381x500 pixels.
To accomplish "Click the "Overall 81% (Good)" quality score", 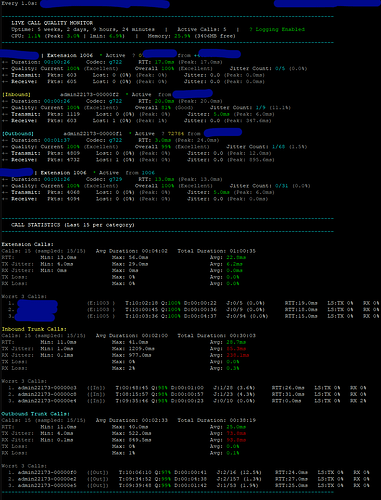I will pyautogui.click(x=164, y=108).
